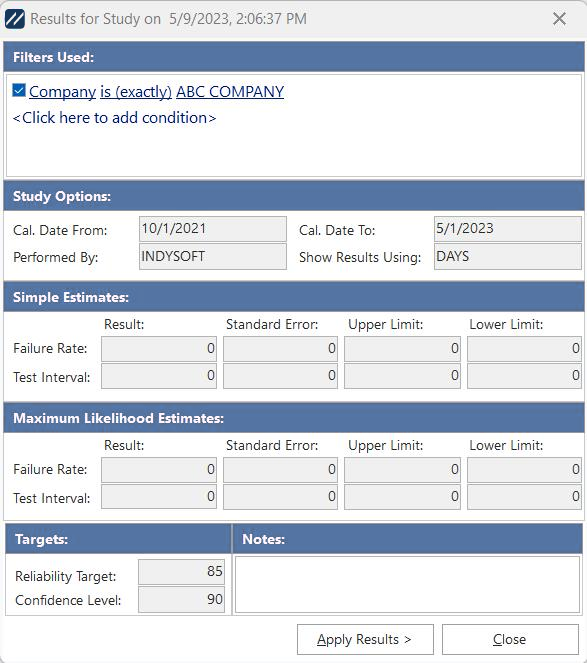
Task: Click here to add condition
Action: coord(114,118)
